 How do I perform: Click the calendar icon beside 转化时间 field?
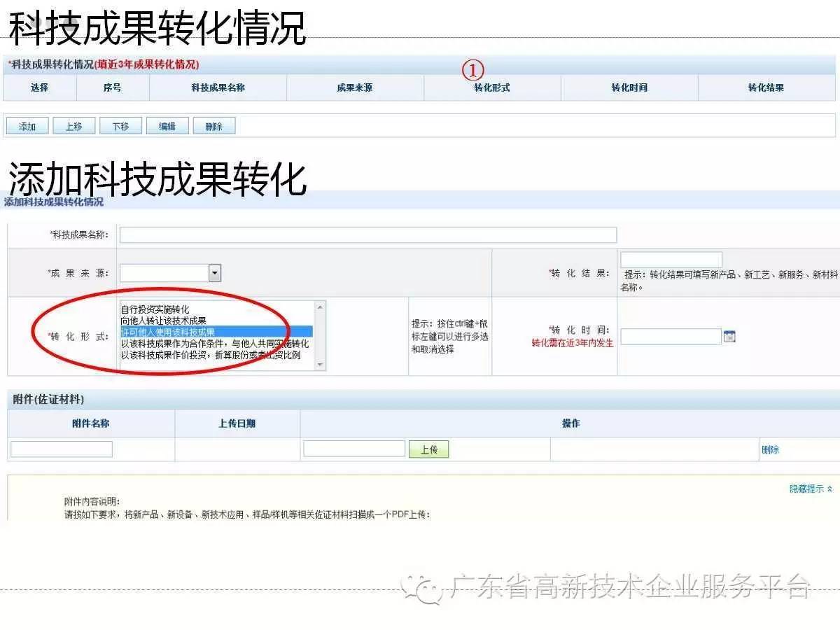point(729,337)
